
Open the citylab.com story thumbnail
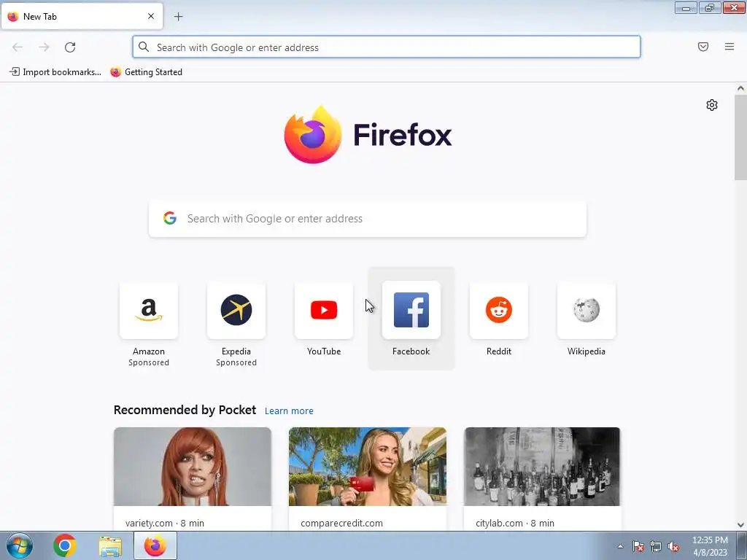[542, 467]
